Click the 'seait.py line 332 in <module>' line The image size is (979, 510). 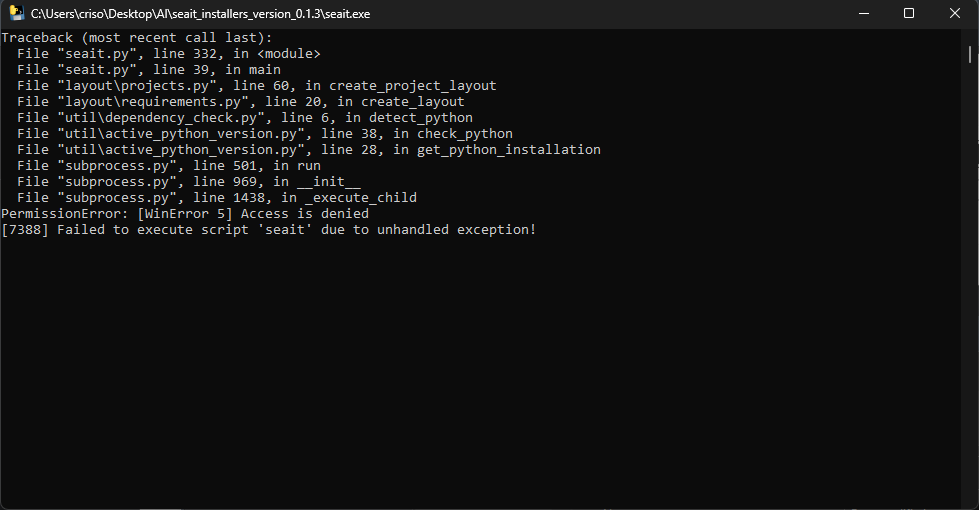pos(169,54)
